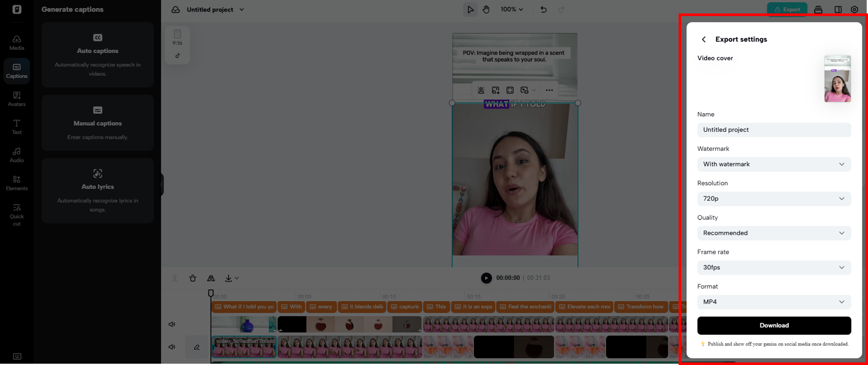Viewport: 868px width, 365px height.
Task: Click the person silhouette icon in floating toolbar
Action: [481, 90]
